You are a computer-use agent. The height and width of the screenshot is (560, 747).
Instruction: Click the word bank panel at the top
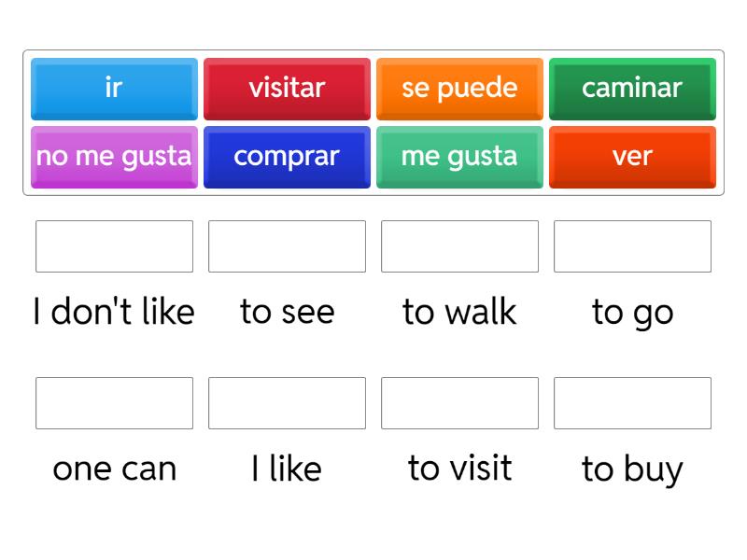373,122
